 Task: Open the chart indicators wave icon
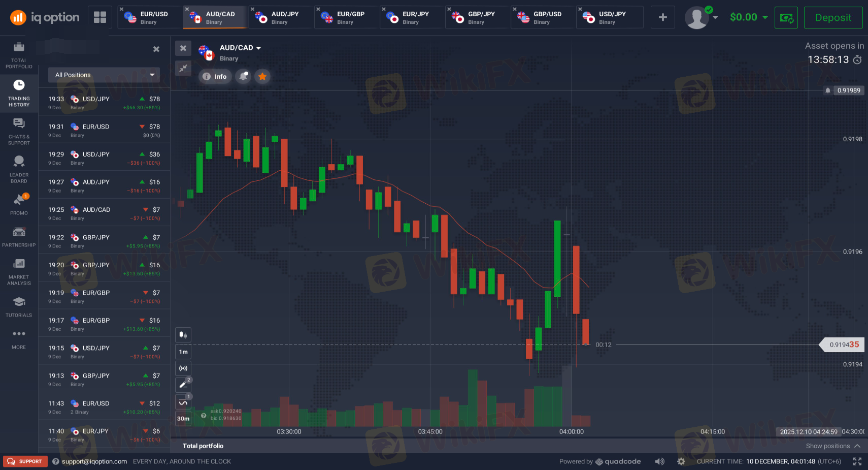click(x=183, y=402)
